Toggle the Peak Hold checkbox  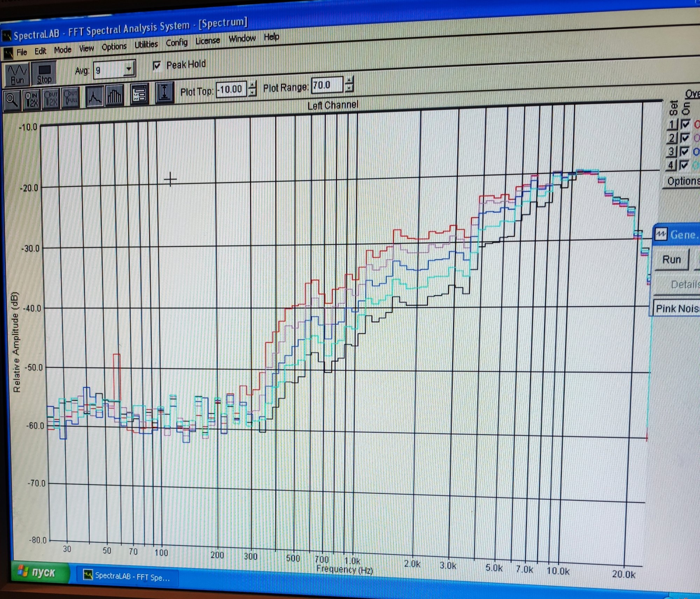[x=157, y=66]
